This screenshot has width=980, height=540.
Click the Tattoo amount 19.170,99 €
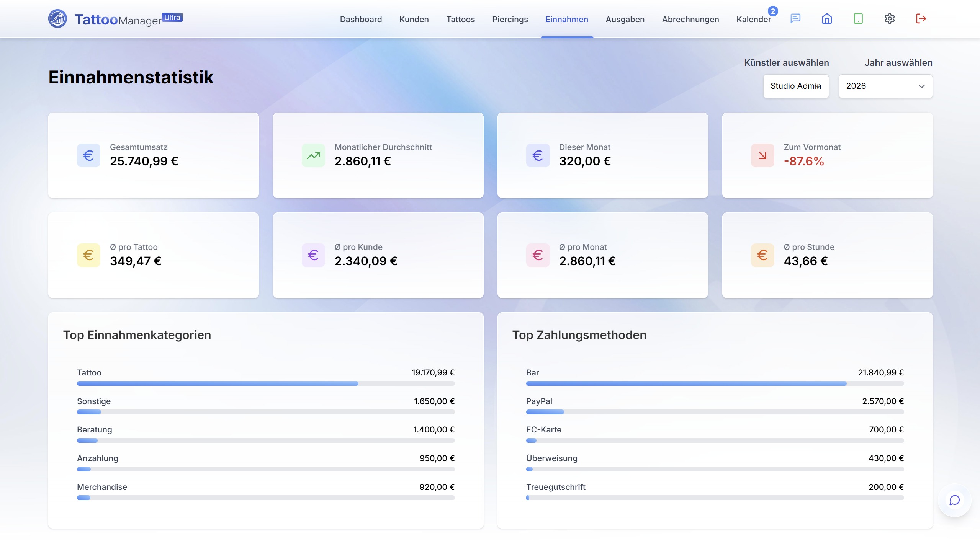pyautogui.click(x=433, y=372)
